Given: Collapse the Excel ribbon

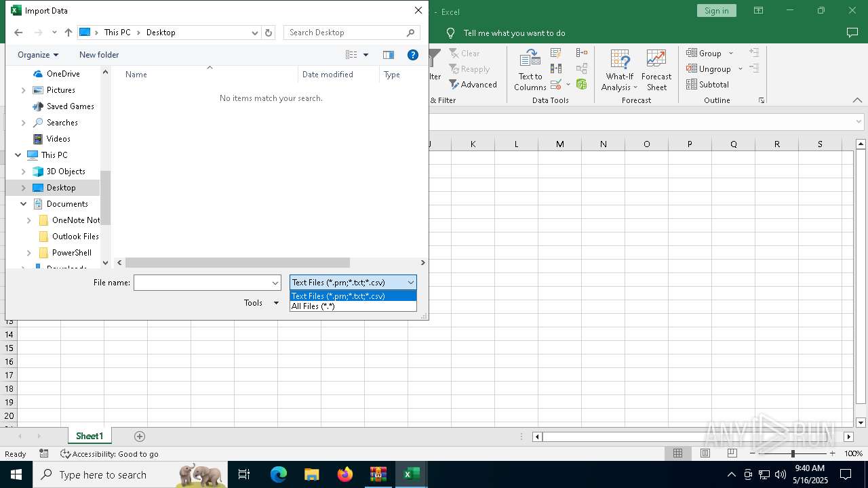Looking at the screenshot, I should tap(857, 100).
